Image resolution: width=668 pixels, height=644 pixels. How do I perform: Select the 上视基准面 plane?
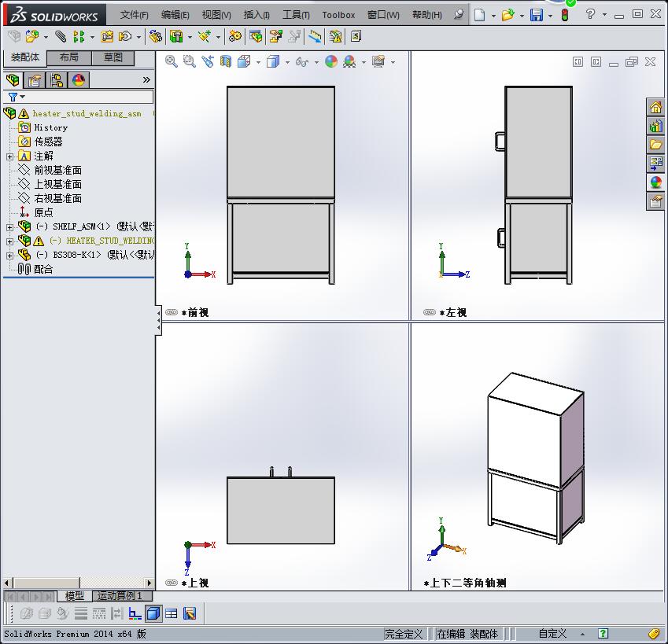(x=58, y=184)
